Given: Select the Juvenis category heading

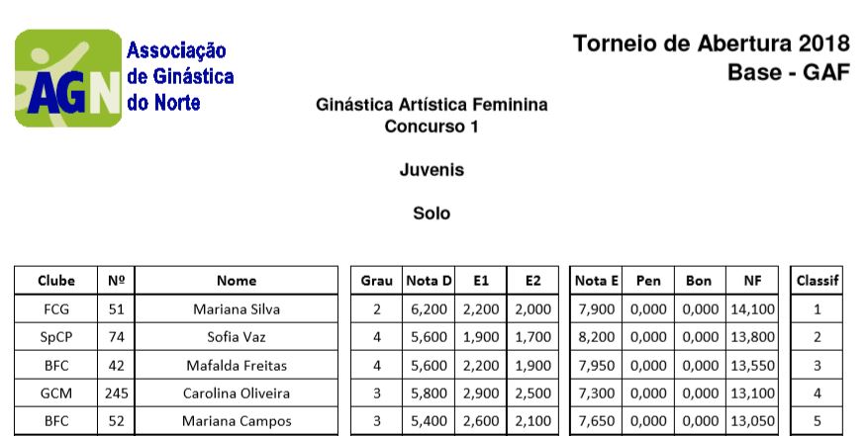Looking at the screenshot, I should (x=431, y=169).
